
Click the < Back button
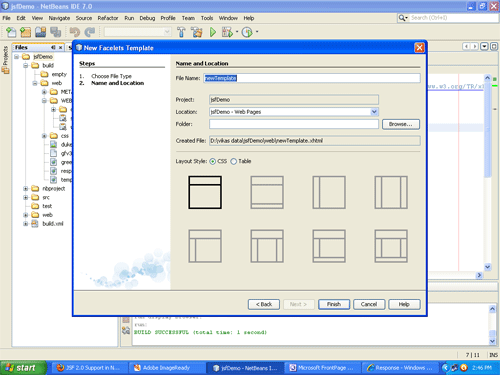coord(264,304)
